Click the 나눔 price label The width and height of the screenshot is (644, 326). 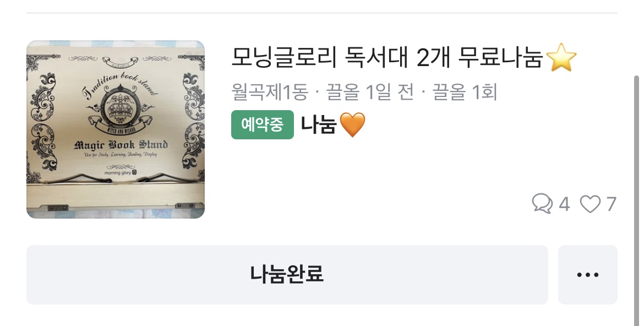[x=319, y=124]
